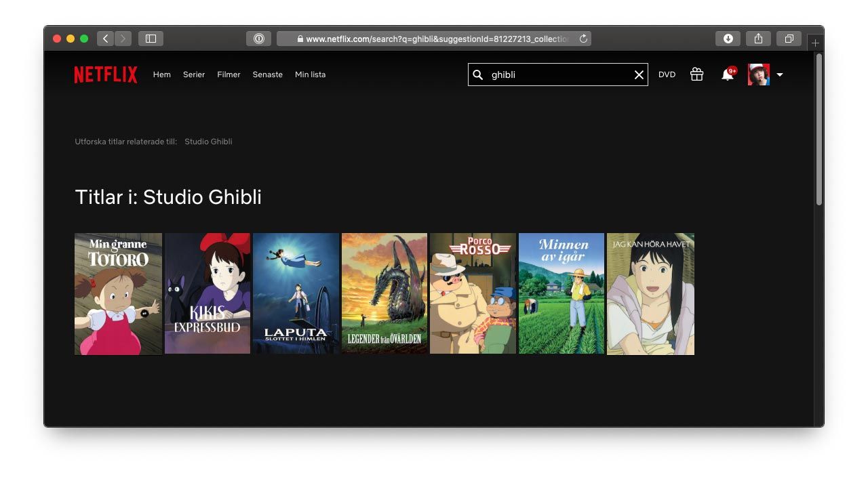The width and height of the screenshot is (868, 477).
Task: Click the profile avatar picture
Action: (759, 75)
